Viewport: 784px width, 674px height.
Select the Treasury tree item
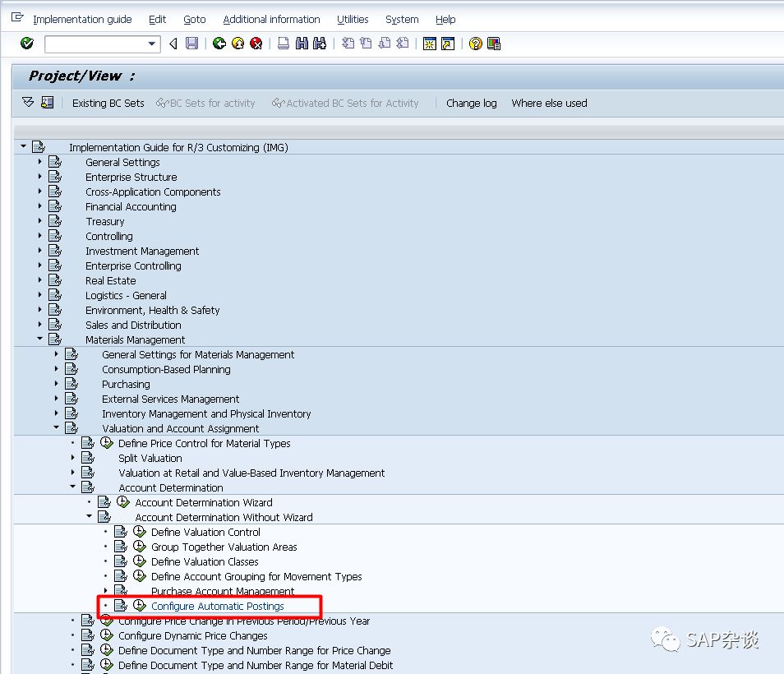[x=105, y=221]
